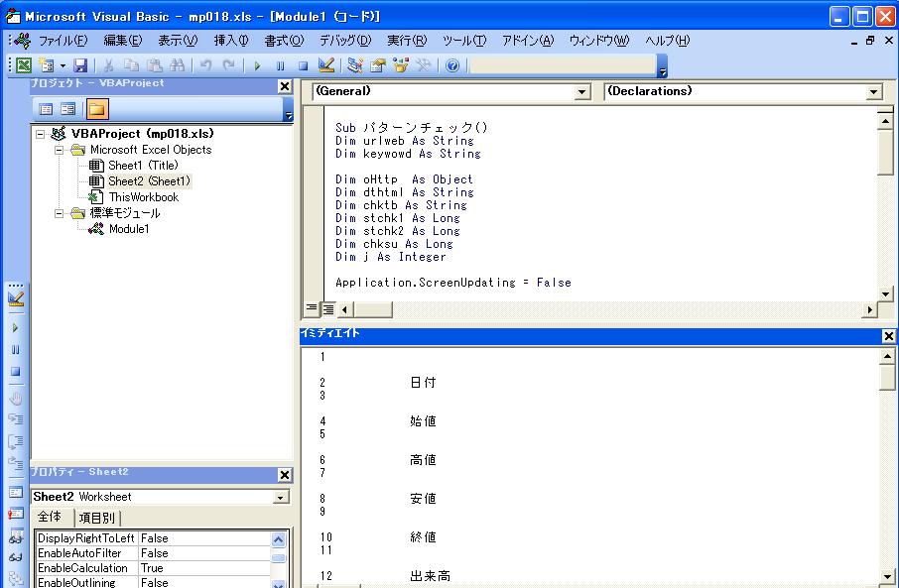Open the 実行(R) menu
The image size is (899, 588).
click(407, 41)
